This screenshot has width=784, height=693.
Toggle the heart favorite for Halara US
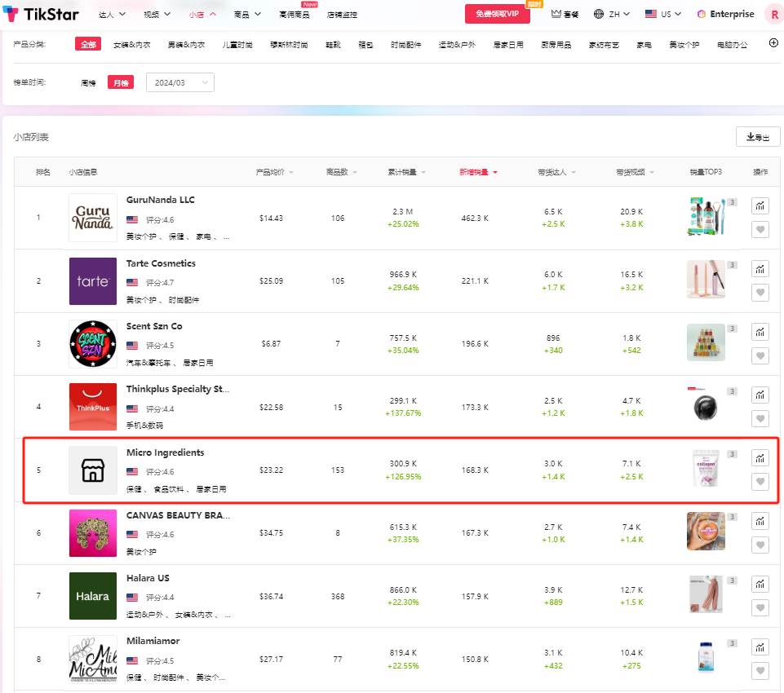coord(760,607)
